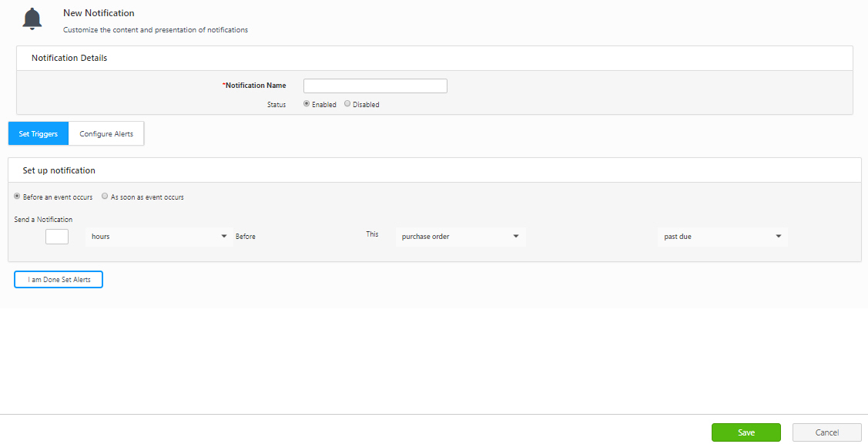The width and height of the screenshot is (868, 444).
Task: Choose 'As soon as event occurs' option
Action: (105, 197)
